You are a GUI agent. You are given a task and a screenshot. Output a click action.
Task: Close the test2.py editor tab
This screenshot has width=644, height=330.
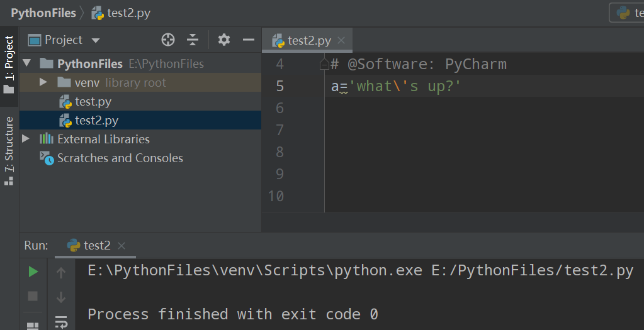(341, 40)
